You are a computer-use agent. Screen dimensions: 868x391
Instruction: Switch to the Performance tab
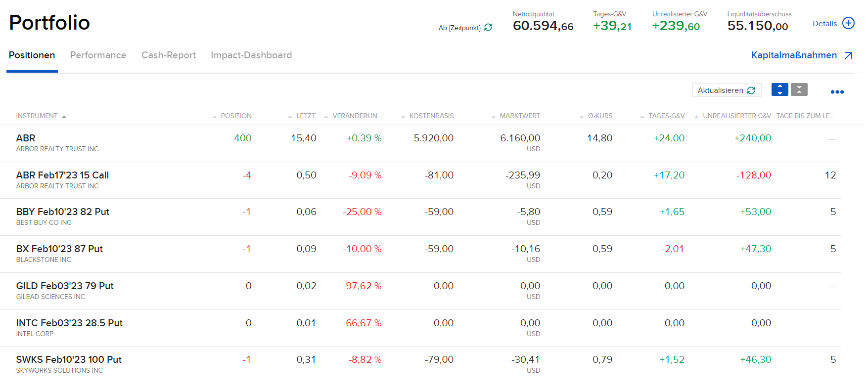point(98,55)
